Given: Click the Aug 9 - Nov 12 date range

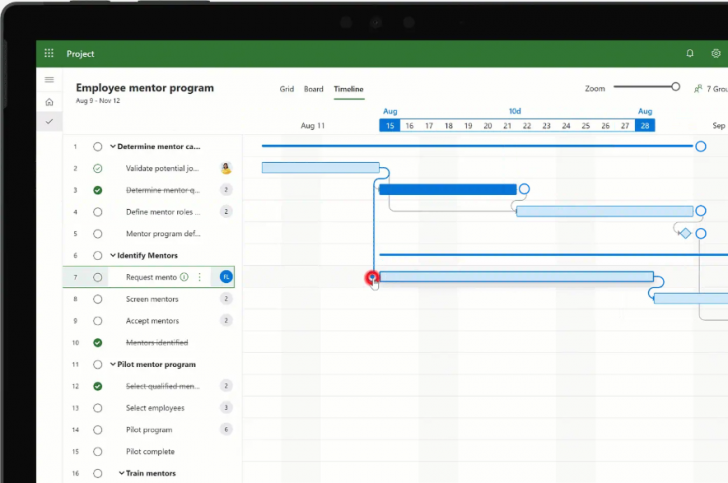Looking at the screenshot, I should click(98, 101).
